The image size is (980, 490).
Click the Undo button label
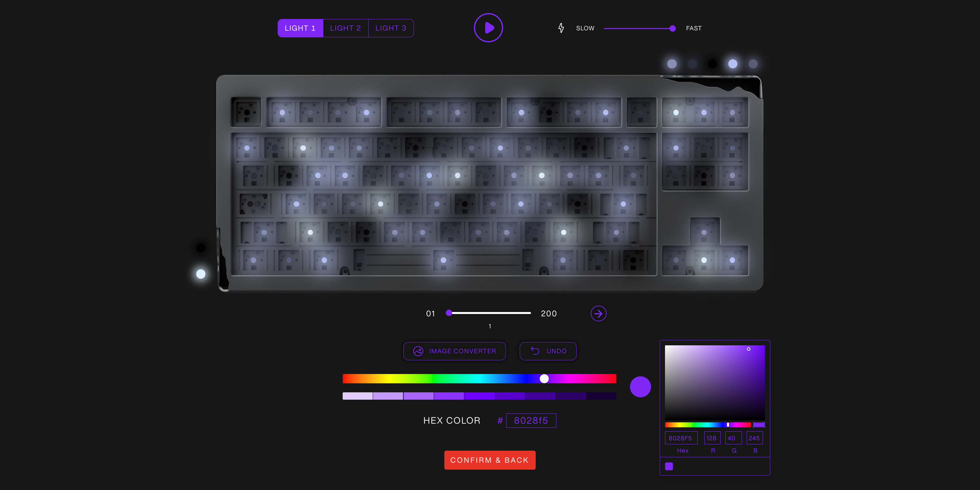(x=556, y=351)
